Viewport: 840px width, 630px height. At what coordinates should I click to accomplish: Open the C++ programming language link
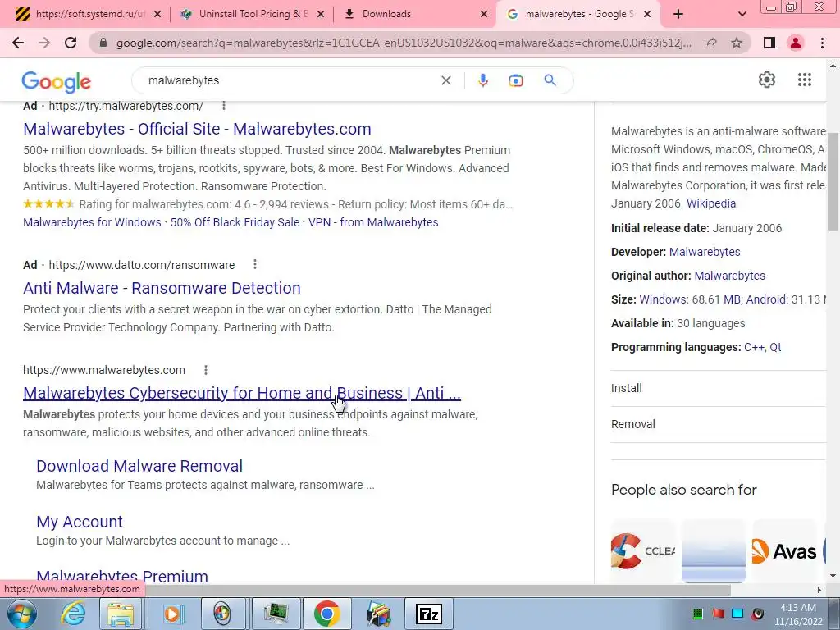tap(754, 347)
